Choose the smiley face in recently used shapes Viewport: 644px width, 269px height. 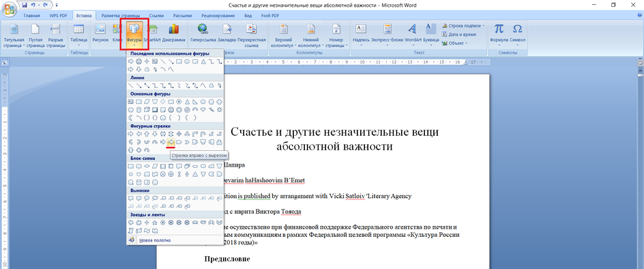pos(138,61)
